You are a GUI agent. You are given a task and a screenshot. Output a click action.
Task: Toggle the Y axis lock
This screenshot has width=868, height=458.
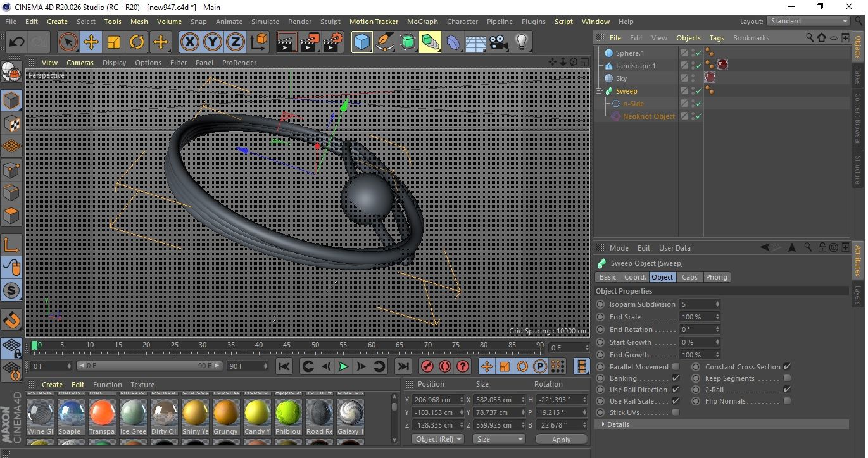pos(213,42)
